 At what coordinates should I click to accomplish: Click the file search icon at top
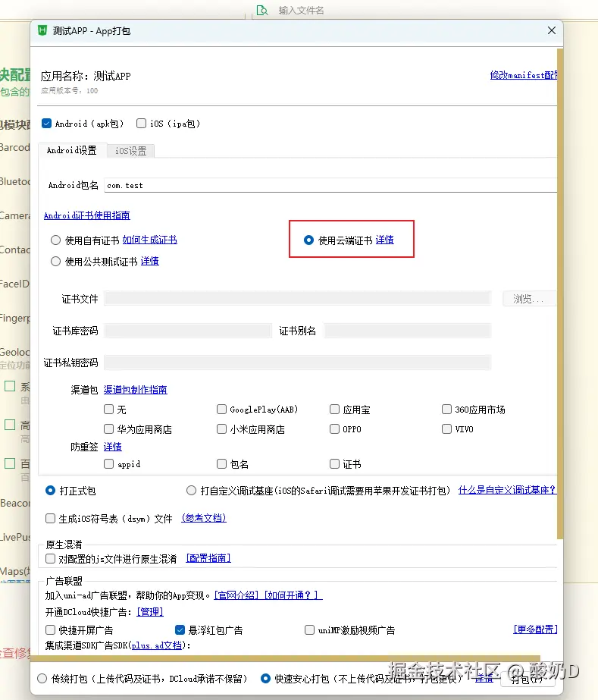click(262, 10)
